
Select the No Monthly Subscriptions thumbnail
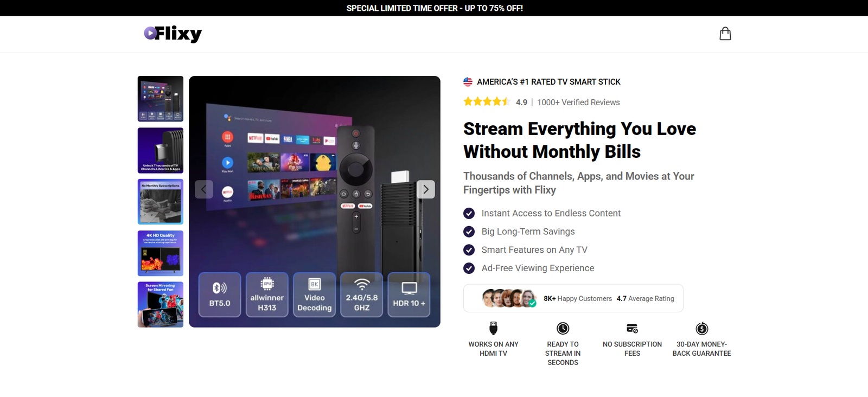[161, 202]
